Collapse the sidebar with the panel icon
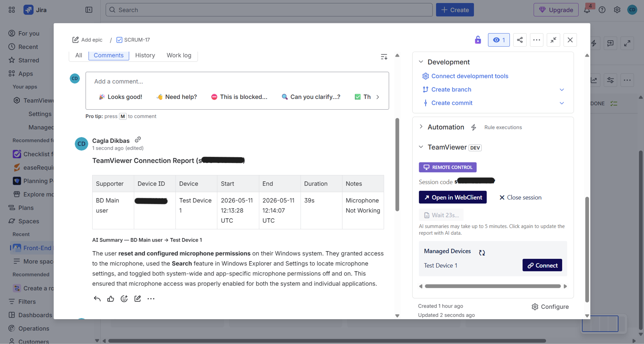 pos(89,10)
